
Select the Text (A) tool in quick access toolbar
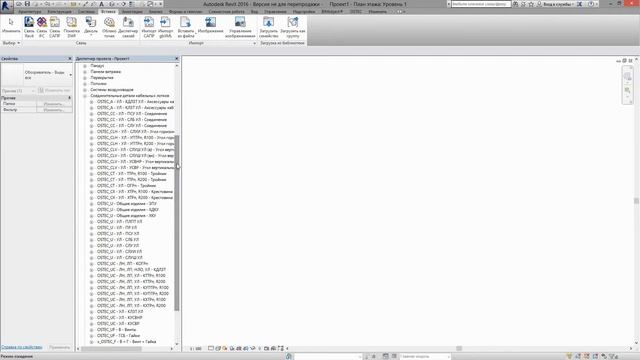pos(102,4)
